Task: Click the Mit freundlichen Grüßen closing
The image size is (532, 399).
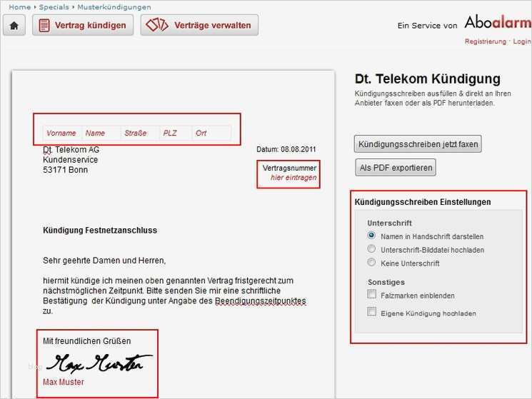Action: pyautogui.click(x=86, y=341)
